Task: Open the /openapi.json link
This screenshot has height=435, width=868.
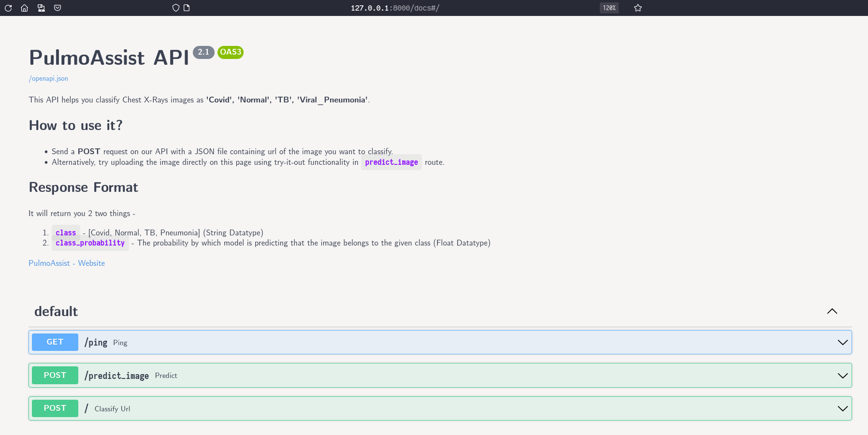Action: [48, 78]
